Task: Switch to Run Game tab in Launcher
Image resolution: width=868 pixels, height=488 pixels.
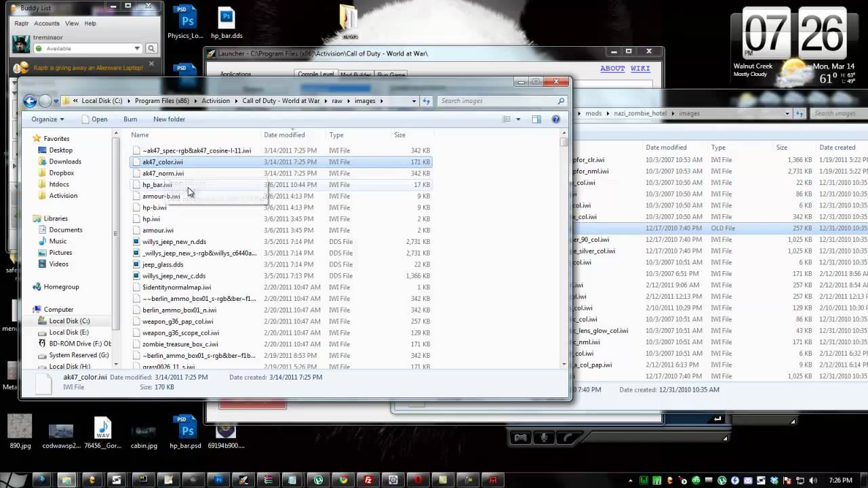Action: [x=391, y=75]
